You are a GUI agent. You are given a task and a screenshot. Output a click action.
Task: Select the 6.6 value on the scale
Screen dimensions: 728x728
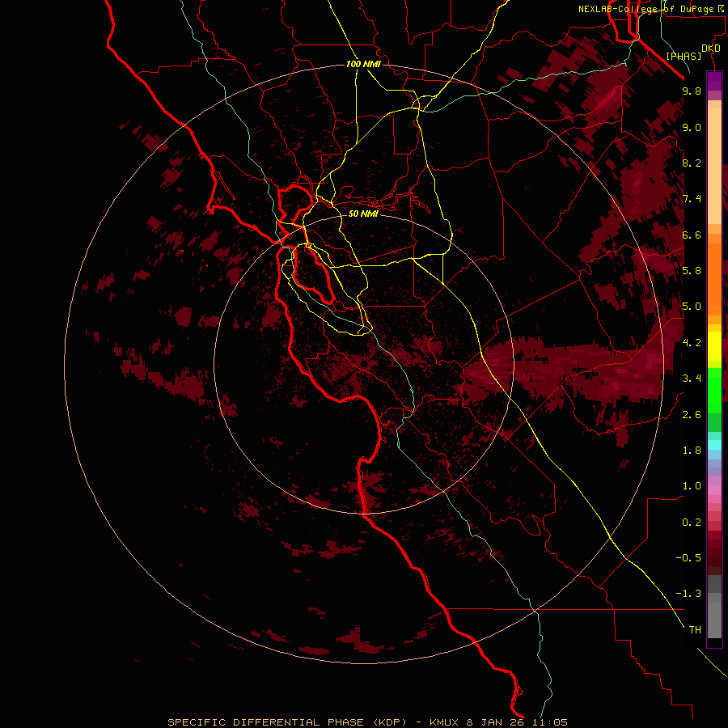(692, 235)
